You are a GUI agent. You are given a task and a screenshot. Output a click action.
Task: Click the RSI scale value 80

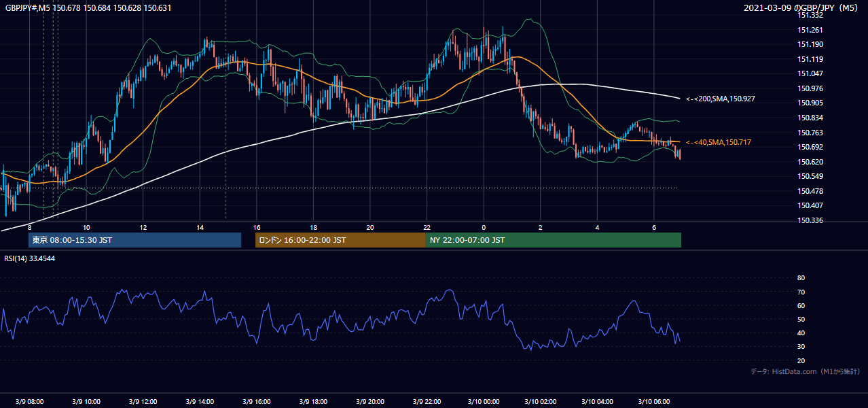801,278
